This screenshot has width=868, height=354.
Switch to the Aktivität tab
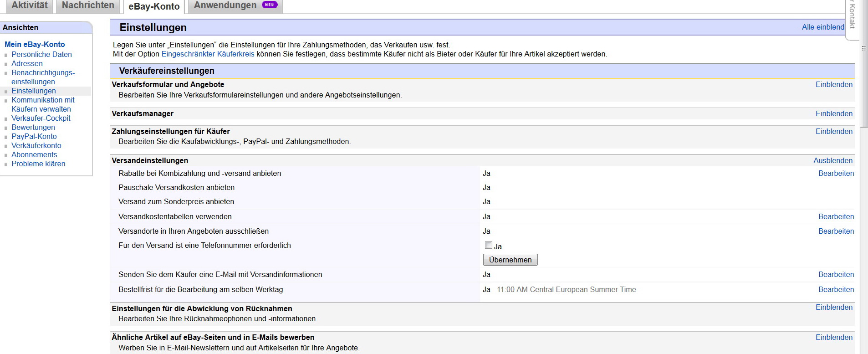pos(29,5)
